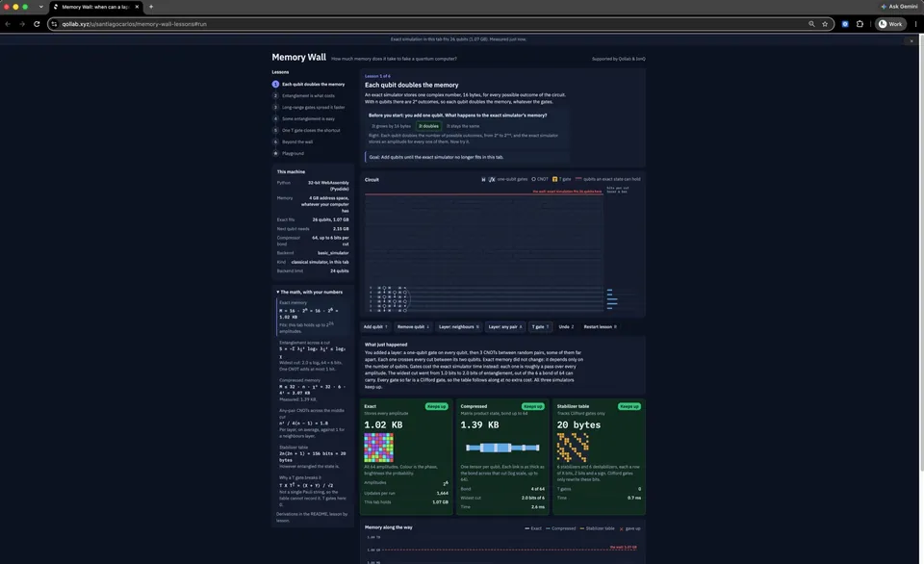Open a new browser tab
The height and width of the screenshot is (564, 924).
tap(151, 7)
